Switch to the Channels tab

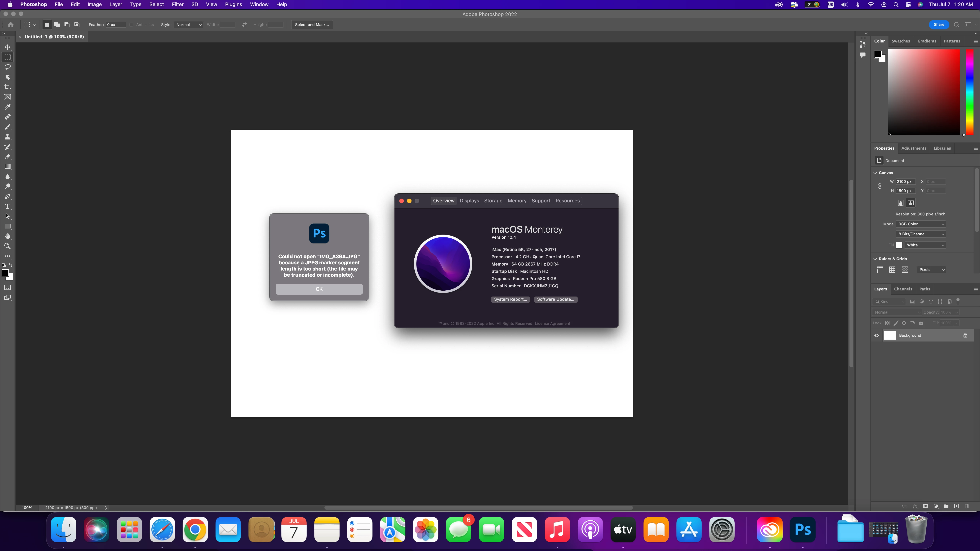point(903,289)
